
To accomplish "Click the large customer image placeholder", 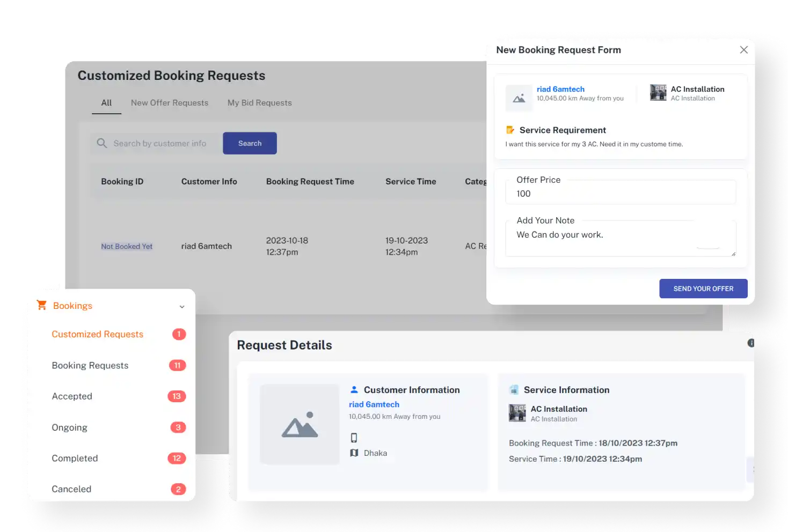I will [x=300, y=424].
